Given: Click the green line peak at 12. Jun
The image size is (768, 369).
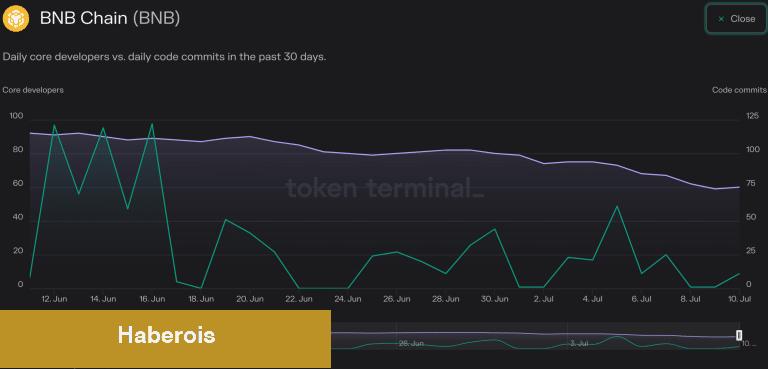Looking at the screenshot, I should pos(54,124).
